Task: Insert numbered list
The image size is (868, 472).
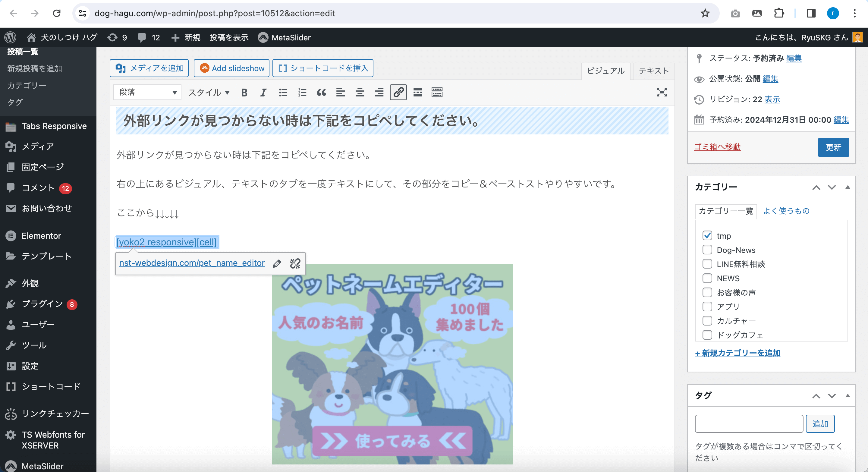Action: [x=302, y=92]
